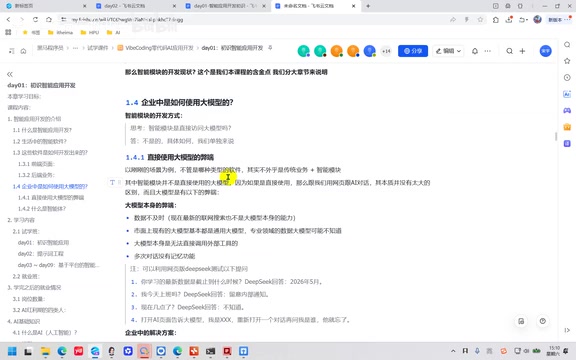Viewport: 576px width, 360px height.
Task: Click the taskbar clock showing 15:10
Action: pos(553,351)
